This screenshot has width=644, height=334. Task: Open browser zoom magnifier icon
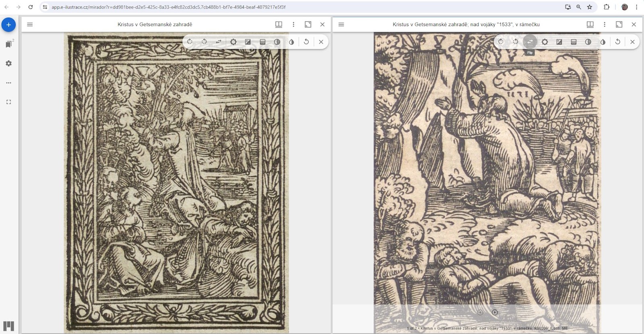[x=579, y=7]
